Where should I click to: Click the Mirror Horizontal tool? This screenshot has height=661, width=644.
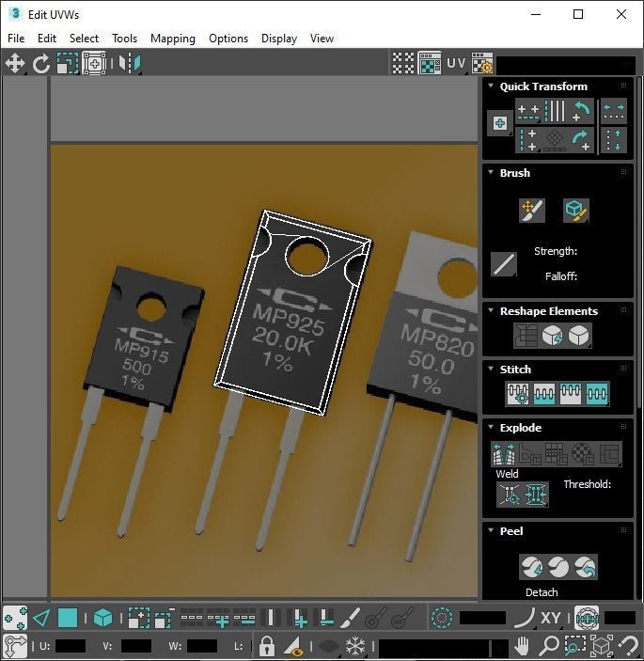pyautogui.click(x=130, y=64)
